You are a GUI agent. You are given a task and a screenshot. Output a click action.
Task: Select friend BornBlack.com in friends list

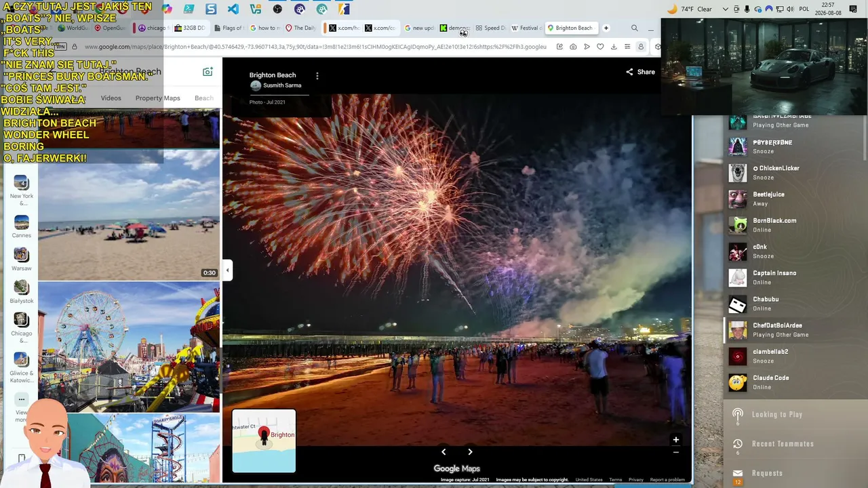point(794,225)
